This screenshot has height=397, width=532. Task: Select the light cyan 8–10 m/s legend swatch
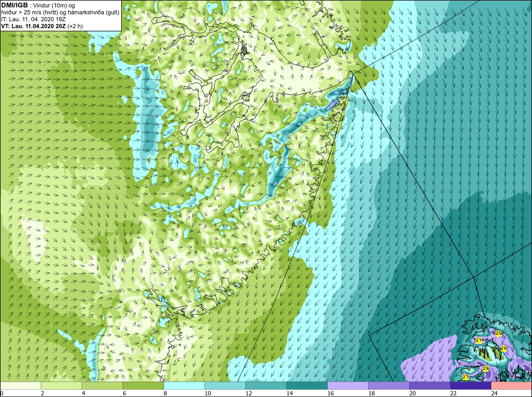(184, 385)
